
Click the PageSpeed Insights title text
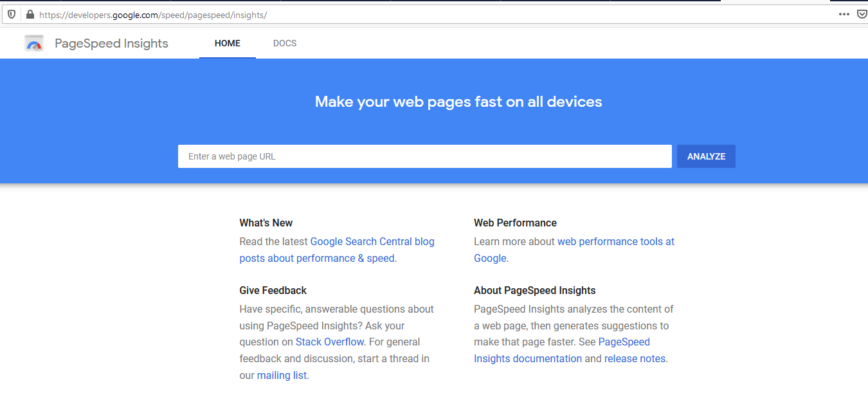pos(111,44)
